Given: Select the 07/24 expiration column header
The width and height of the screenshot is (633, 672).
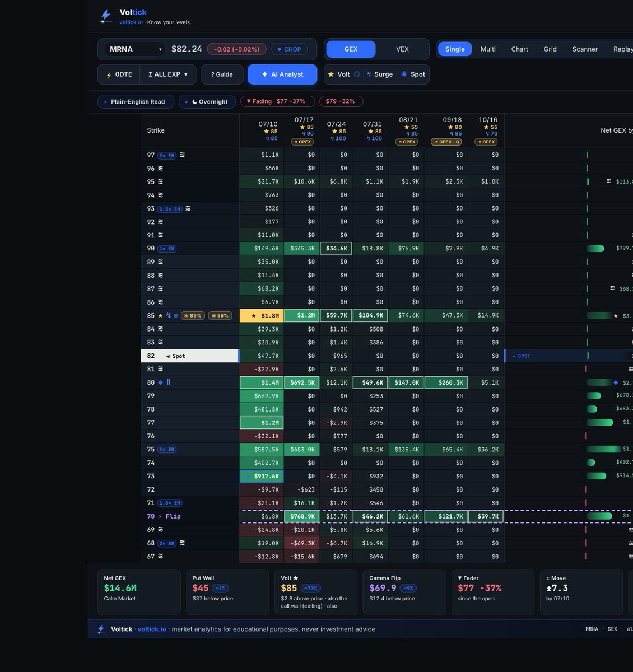Looking at the screenshot, I should [337, 131].
